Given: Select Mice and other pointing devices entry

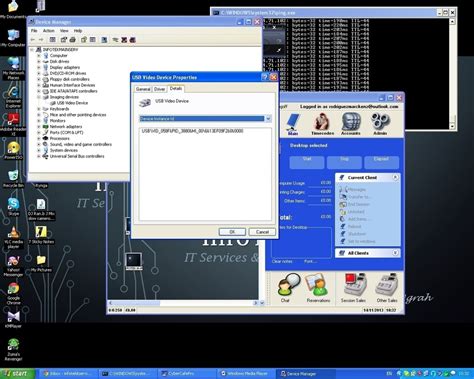Looking at the screenshot, I should click(78, 115).
